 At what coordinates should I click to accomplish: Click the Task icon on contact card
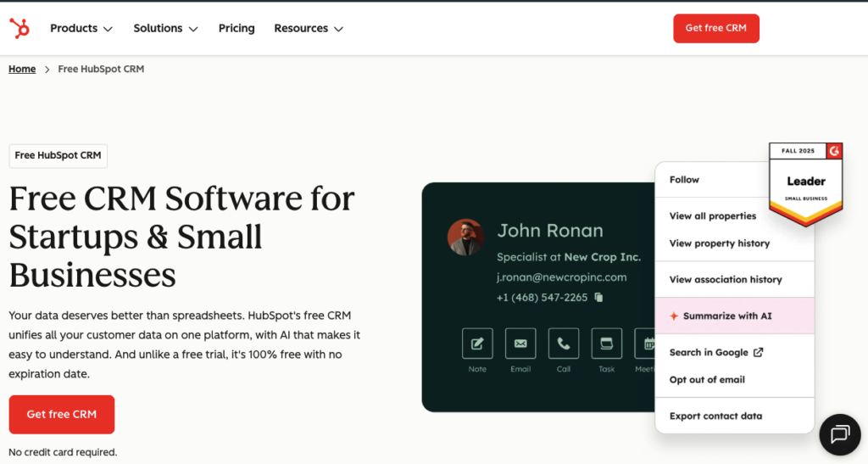[x=606, y=344]
